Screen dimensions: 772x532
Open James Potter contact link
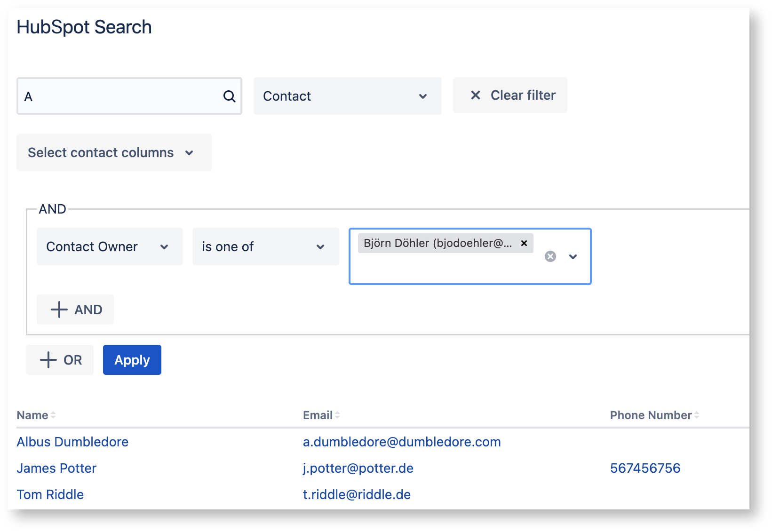pos(56,468)
